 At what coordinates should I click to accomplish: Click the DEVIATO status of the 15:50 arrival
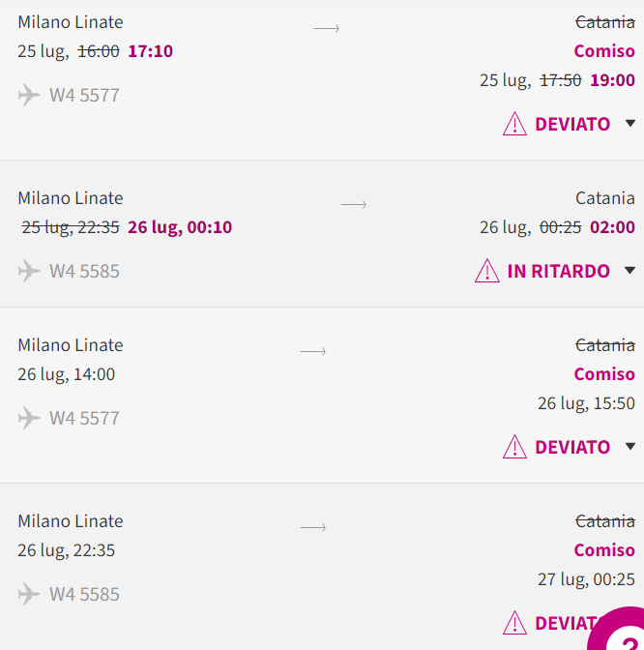[x=572, y=447]
